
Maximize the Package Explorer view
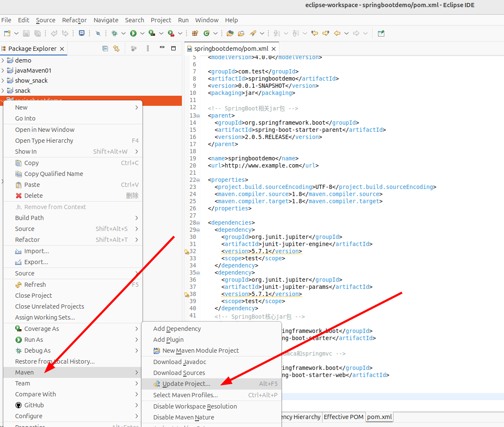(x=173, y=48)
